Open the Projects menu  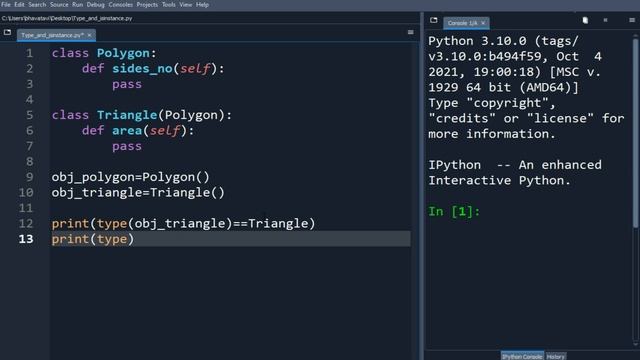pos(147,5)
